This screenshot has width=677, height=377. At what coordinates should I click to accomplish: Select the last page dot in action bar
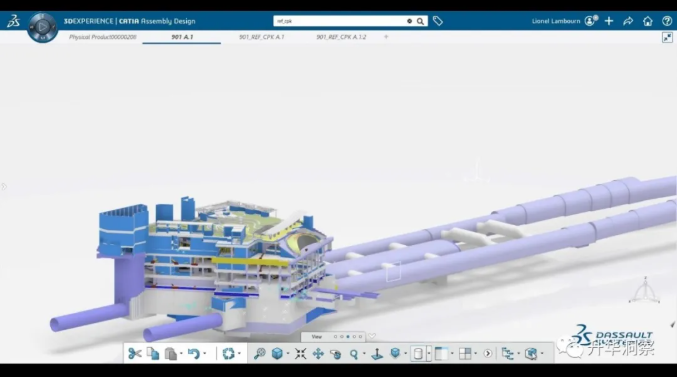point(361,337)
